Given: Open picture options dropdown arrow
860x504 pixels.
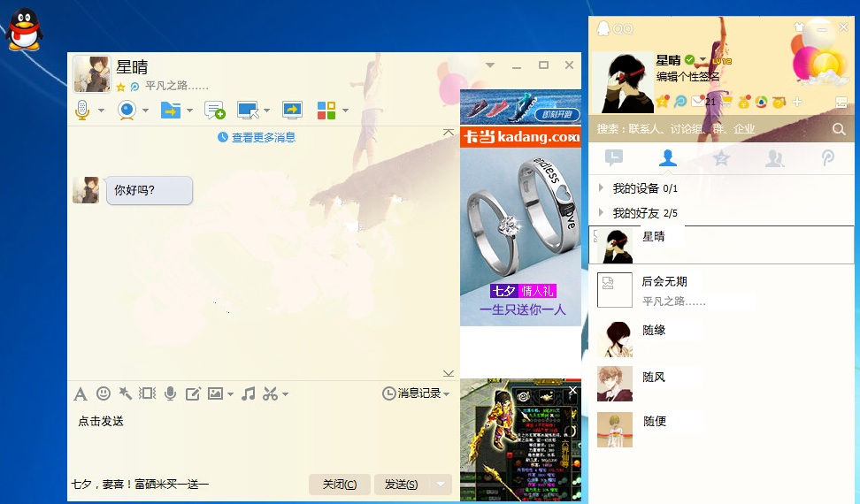Looking at the screenshot, I should pos(230,393).
